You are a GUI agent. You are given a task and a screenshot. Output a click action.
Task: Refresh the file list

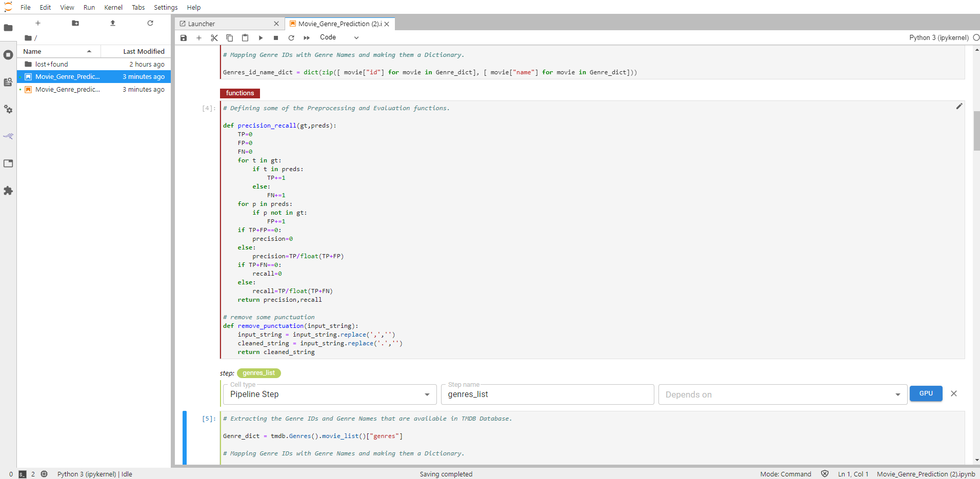(150, 23)
